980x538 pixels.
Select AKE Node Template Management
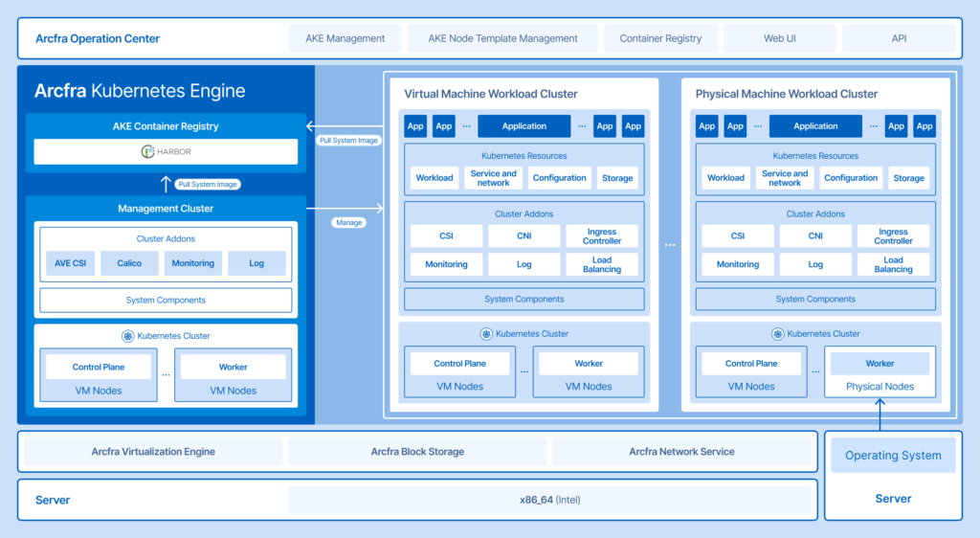coord(502,39)
